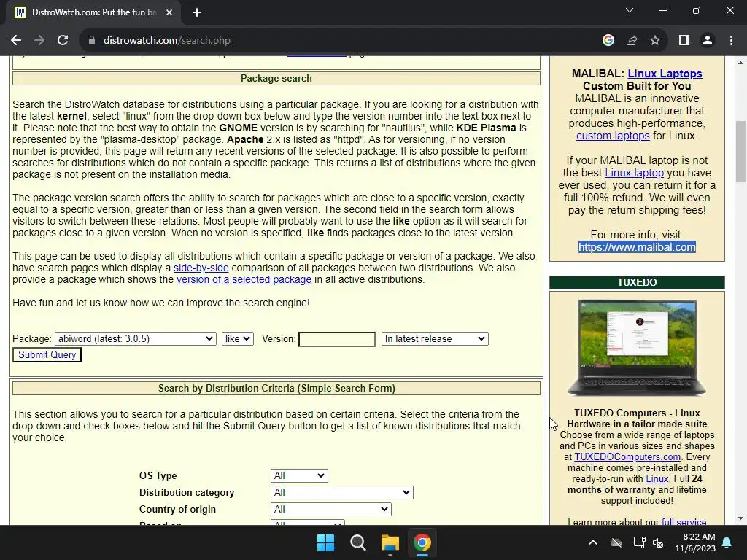Viewport: 747px width, 560px height.
Task: Open tab search chevron
Action: click(630, 10)
